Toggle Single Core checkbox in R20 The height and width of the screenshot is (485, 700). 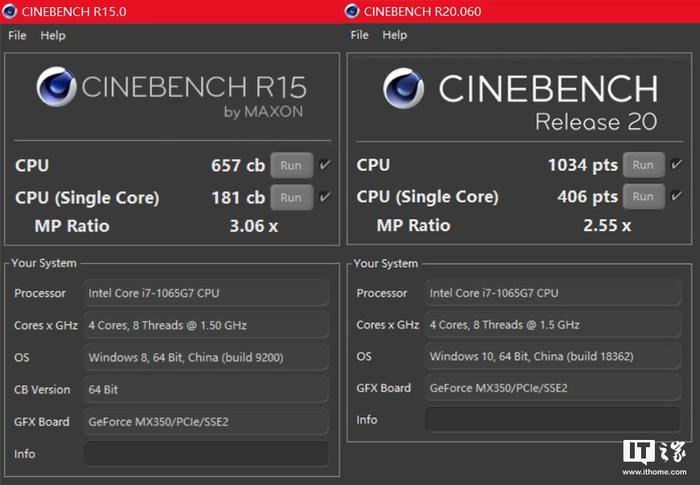tap(677, 195)
